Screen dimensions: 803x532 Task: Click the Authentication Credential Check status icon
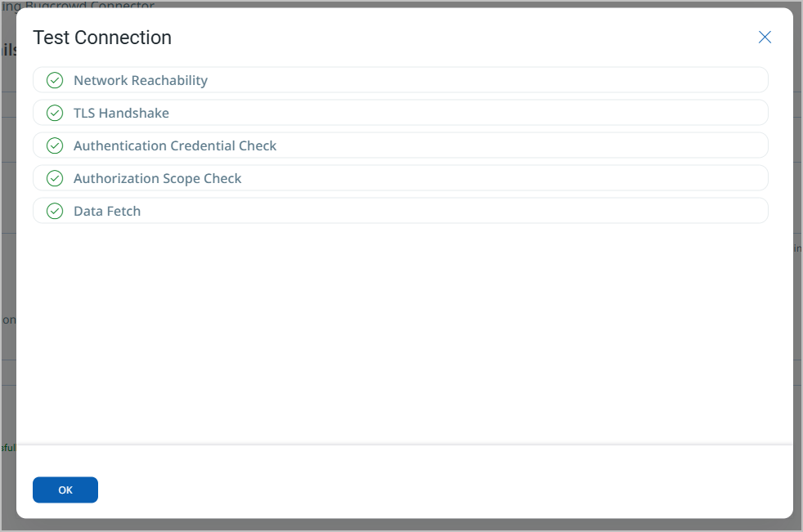point(55,146)
